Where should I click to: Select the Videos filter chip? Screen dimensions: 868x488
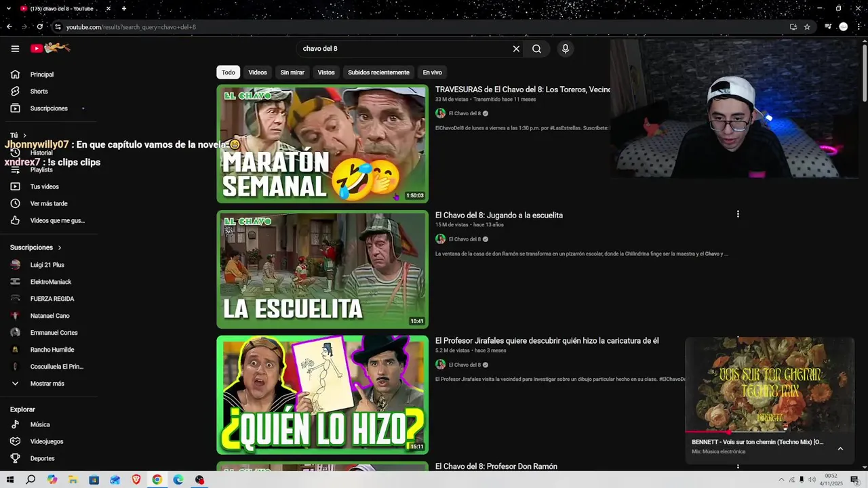coord(258,73)
